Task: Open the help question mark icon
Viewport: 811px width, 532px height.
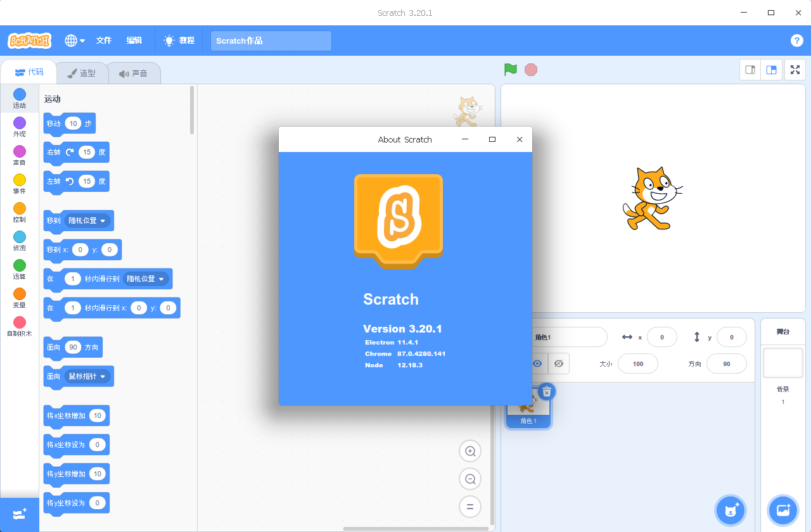Action: point(797,41)
